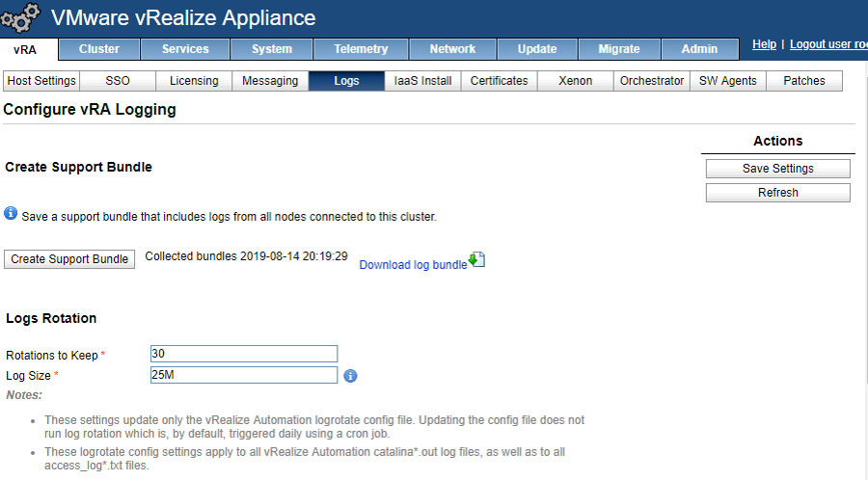Screen dimensions: 868x480
Task: Focus the Rotations to Keep field
Action: pos(244,354)
